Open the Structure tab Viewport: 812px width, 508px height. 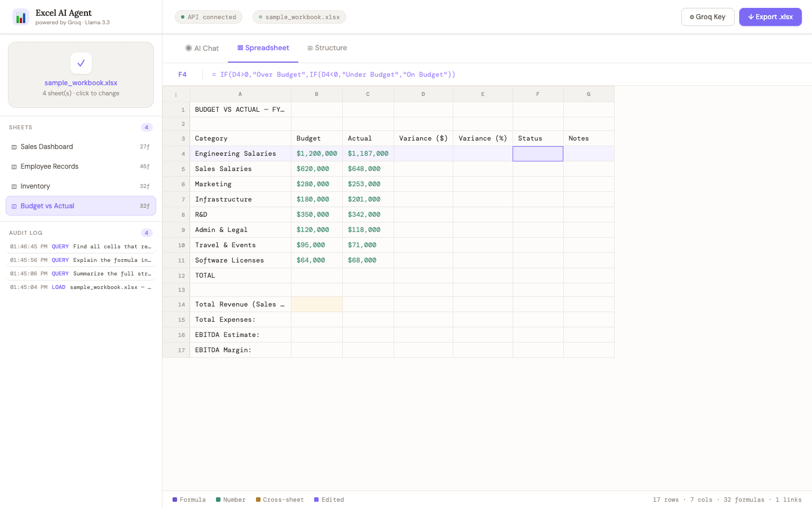pos(327,48)
